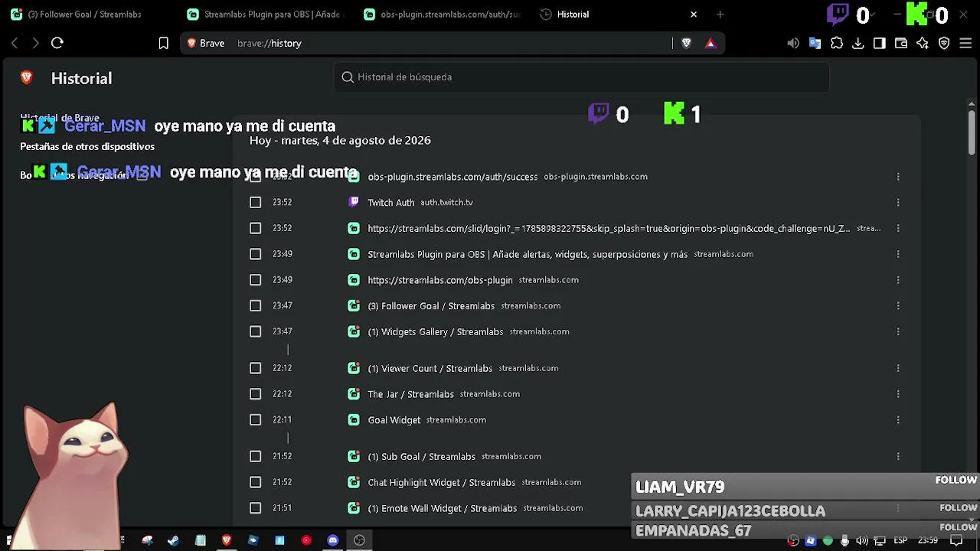
Task: Open three-dot menu for Twitch Auth entry
Action: 898,202
